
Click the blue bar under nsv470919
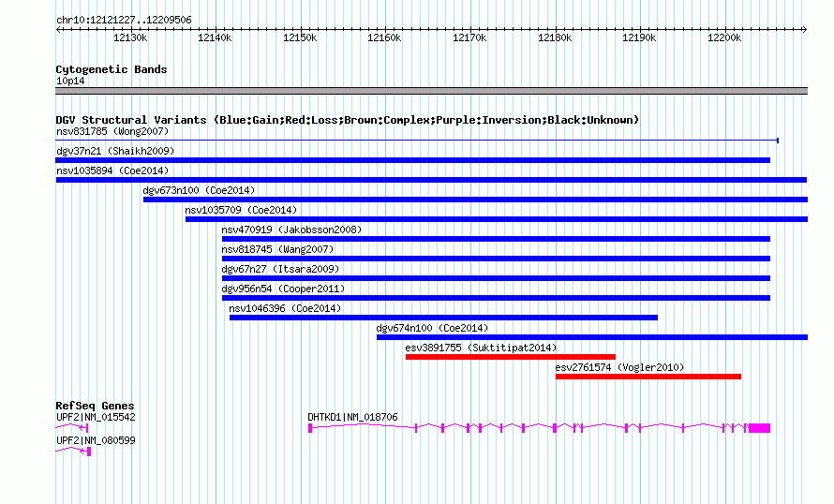[497, 239]
